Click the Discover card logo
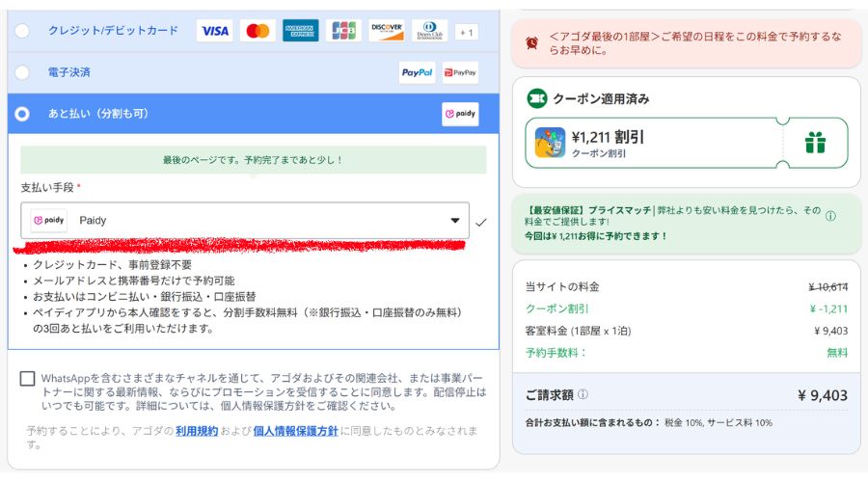 pos(387,31)
